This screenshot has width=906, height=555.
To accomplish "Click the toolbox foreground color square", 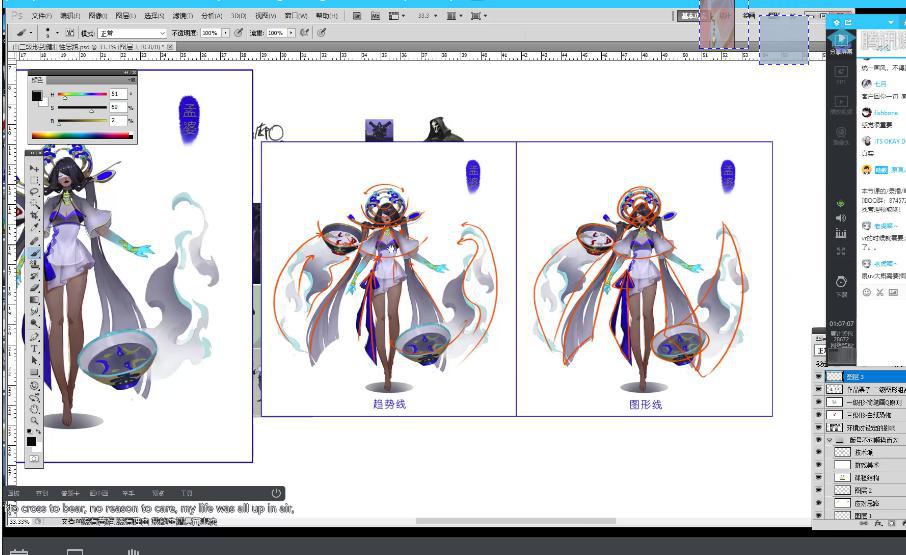I will coord(31,441).
